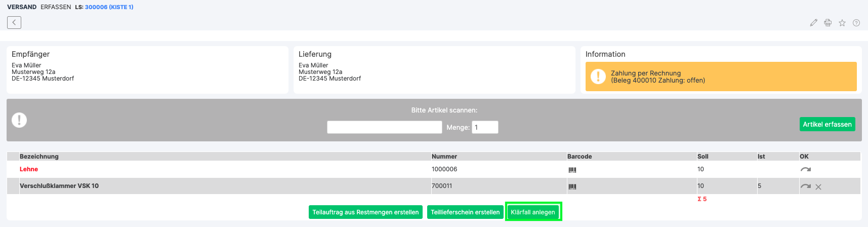Focus the article scan input field

(x=384, y=127)
